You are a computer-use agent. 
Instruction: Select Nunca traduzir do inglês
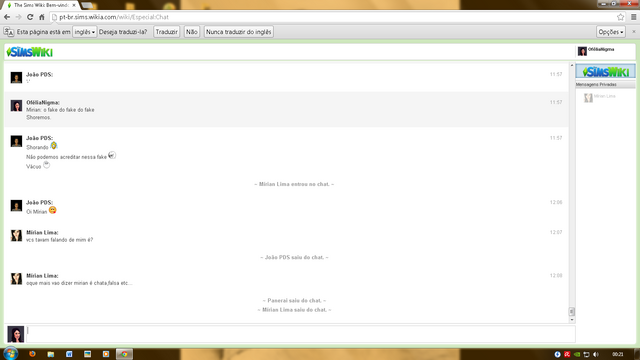(x=238, y=32)
